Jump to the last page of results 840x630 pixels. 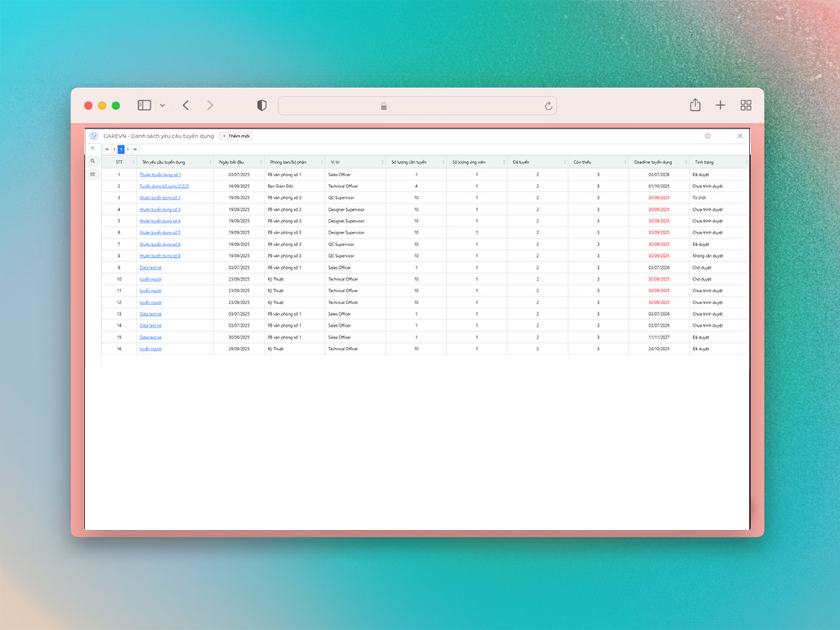coord(135,150)
